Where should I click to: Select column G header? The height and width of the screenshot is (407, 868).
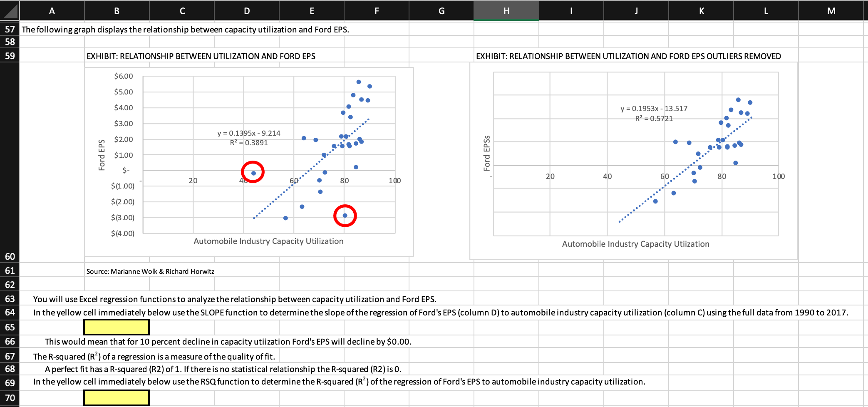point(441,11)
